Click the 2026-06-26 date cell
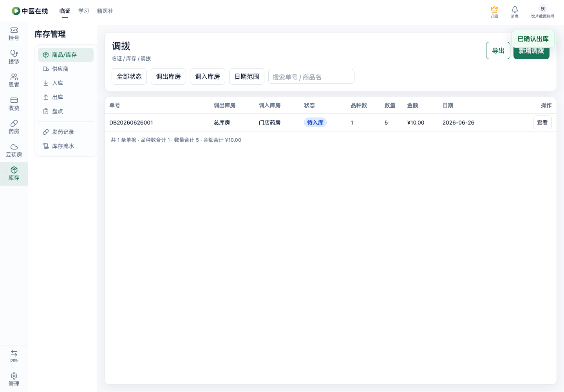Image resolution: width=564 pixels, height=392 pixels. pos(459,123)
